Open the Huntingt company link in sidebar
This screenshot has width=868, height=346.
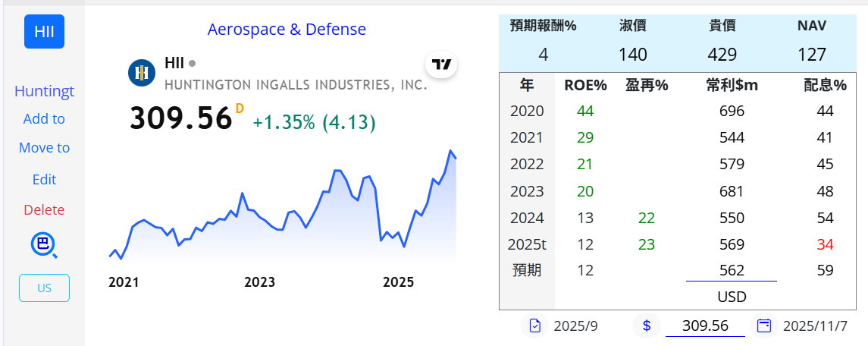(44, 91)
